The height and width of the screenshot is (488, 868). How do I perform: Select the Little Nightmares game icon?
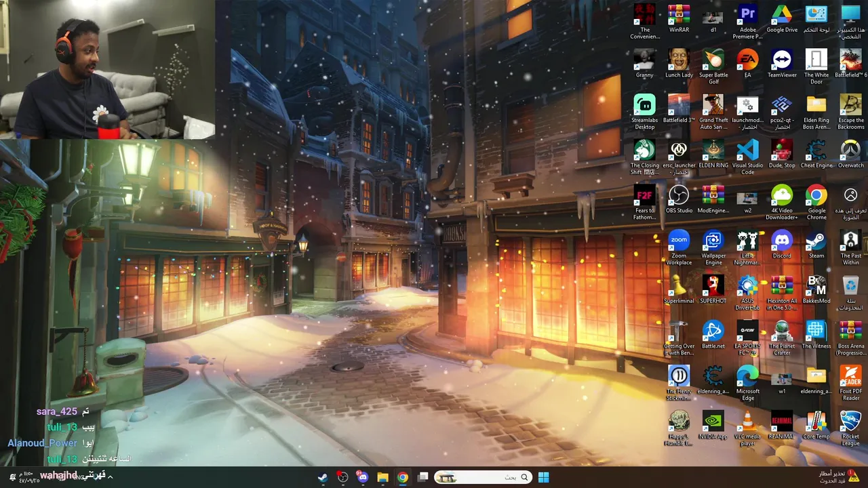click(747, 247)
